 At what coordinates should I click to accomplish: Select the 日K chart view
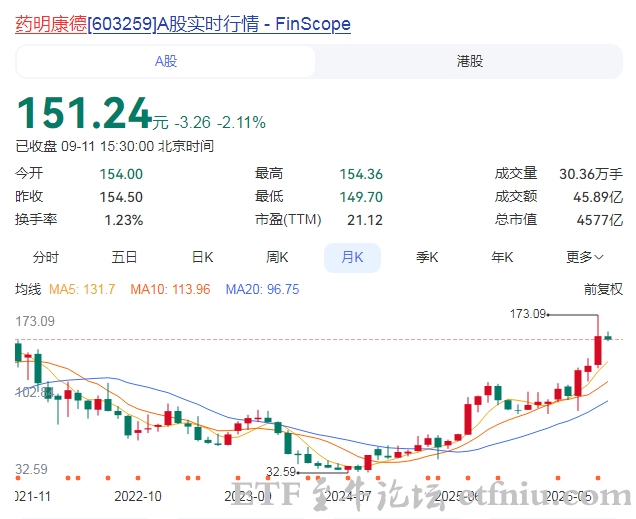coord(202,257)
